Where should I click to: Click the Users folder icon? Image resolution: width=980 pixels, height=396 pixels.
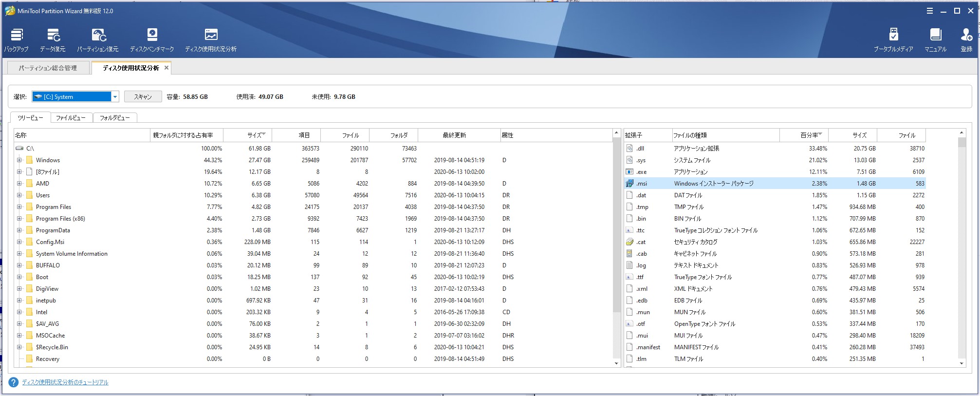click(x=30, y=195)
